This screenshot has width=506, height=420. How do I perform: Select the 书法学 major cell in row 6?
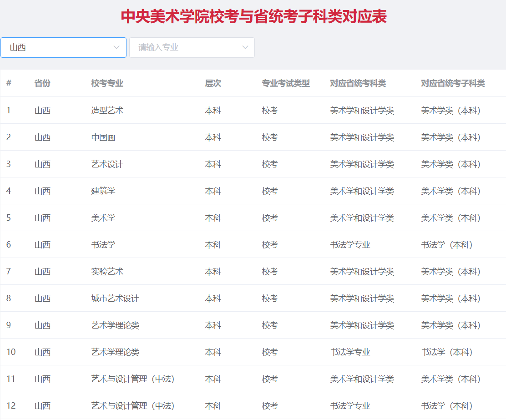point(103,244)
